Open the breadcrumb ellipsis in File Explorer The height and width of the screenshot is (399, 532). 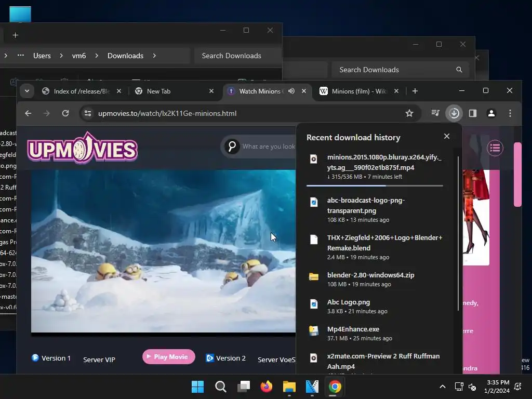tap(21, 55)
